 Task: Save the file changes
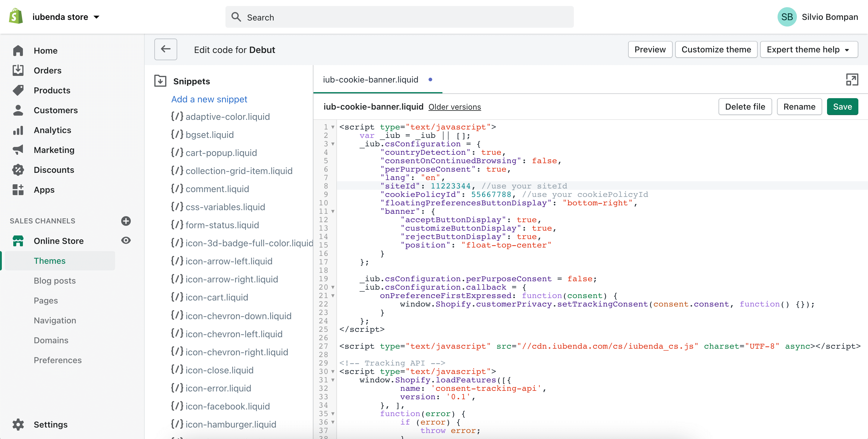[x=842, y=106]
